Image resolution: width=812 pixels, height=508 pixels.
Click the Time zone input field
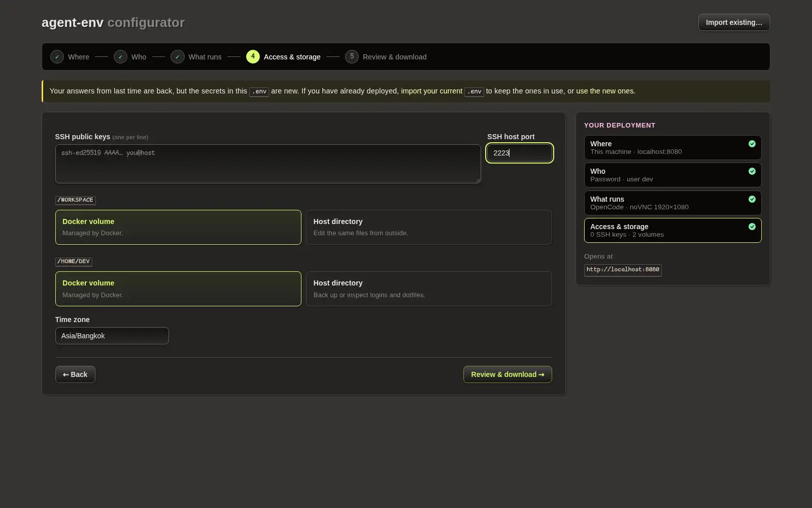[x=112, y=336]
